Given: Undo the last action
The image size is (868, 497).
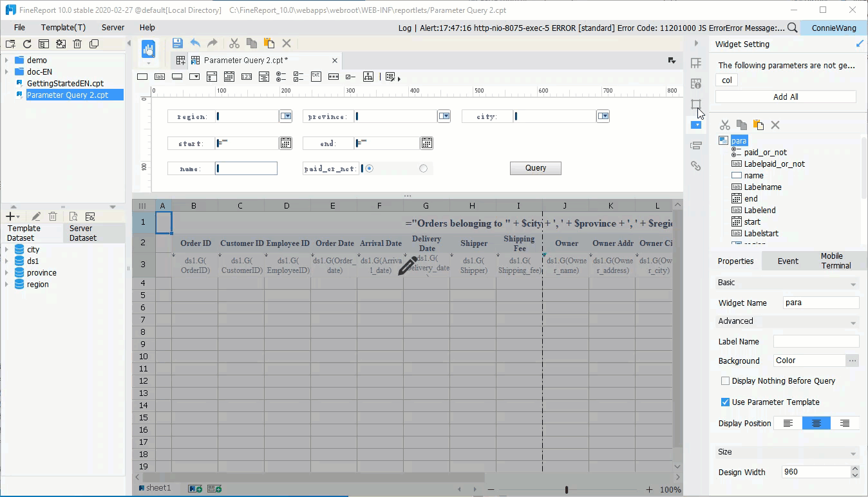Looking at the screenshot, I should pos(195,43).
